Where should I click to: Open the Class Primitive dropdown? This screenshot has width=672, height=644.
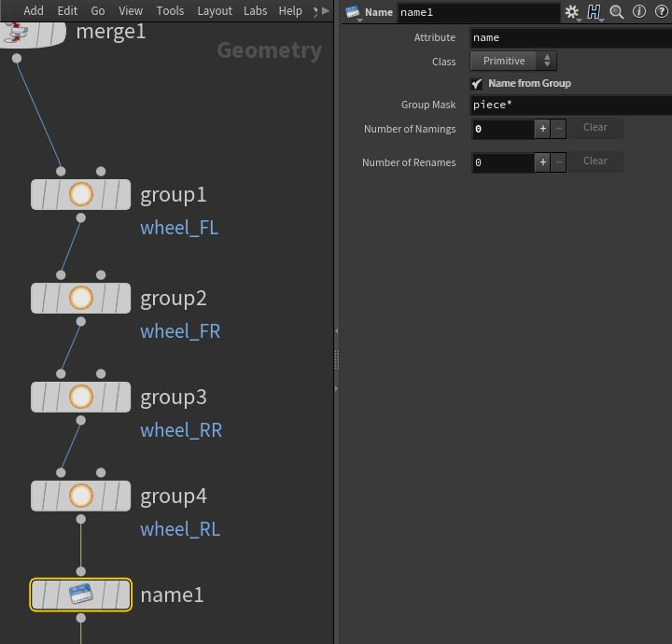pyautogui.click(x=513, y=61)
